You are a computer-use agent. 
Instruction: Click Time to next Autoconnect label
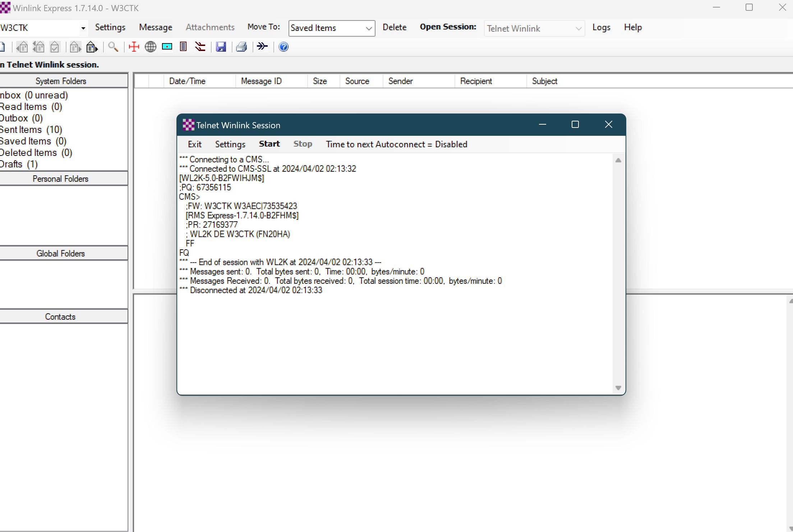pos(397,144)
